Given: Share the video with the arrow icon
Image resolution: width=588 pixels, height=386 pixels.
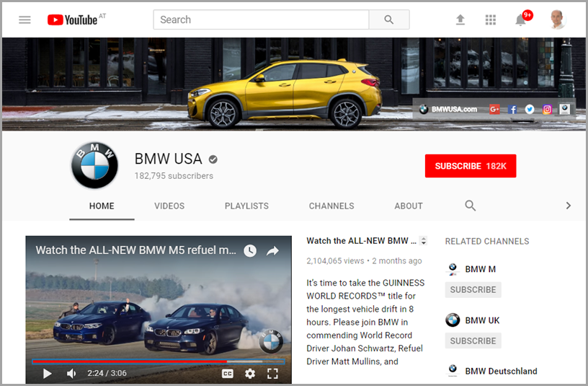Looking at the screenshot, I should 272,251.
